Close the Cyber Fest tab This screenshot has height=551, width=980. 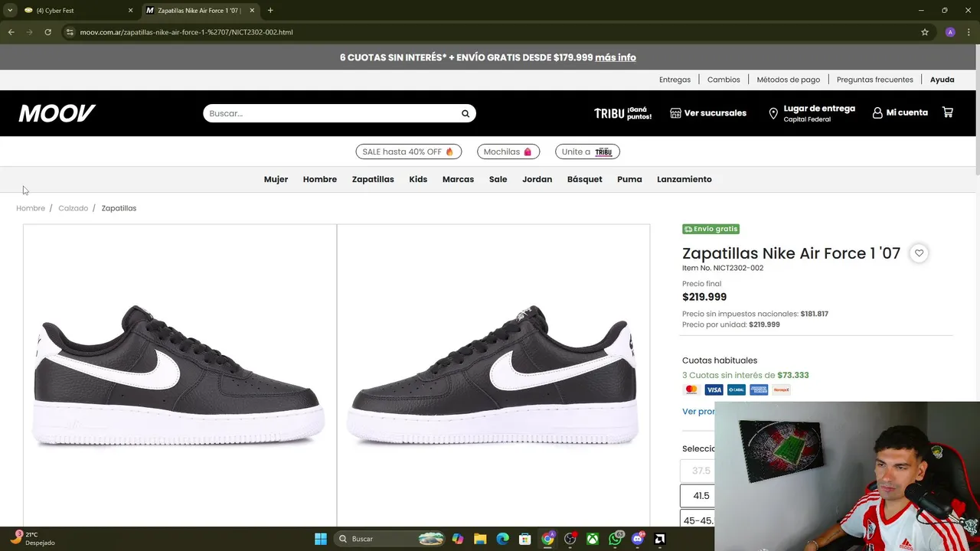pyautogui.click(x=130, y=11)
